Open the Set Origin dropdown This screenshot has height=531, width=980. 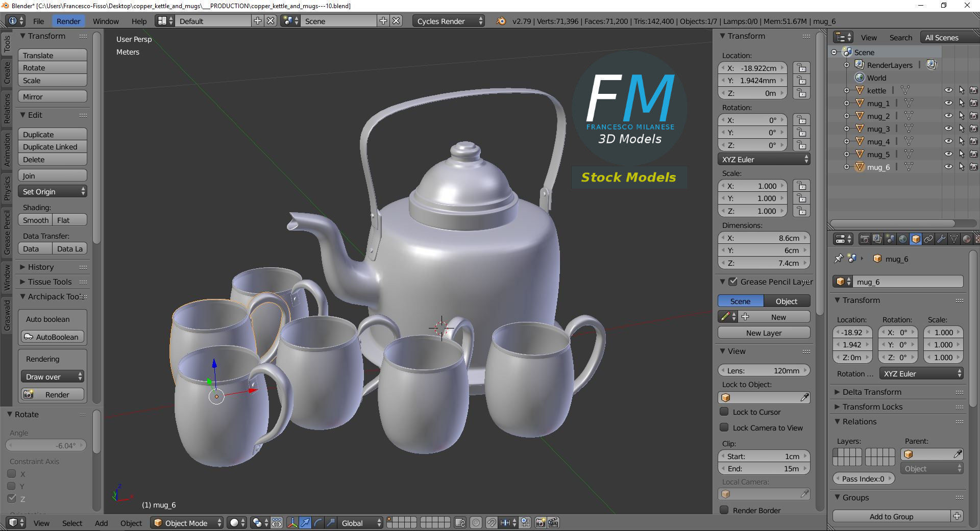(x=53, y=191)
